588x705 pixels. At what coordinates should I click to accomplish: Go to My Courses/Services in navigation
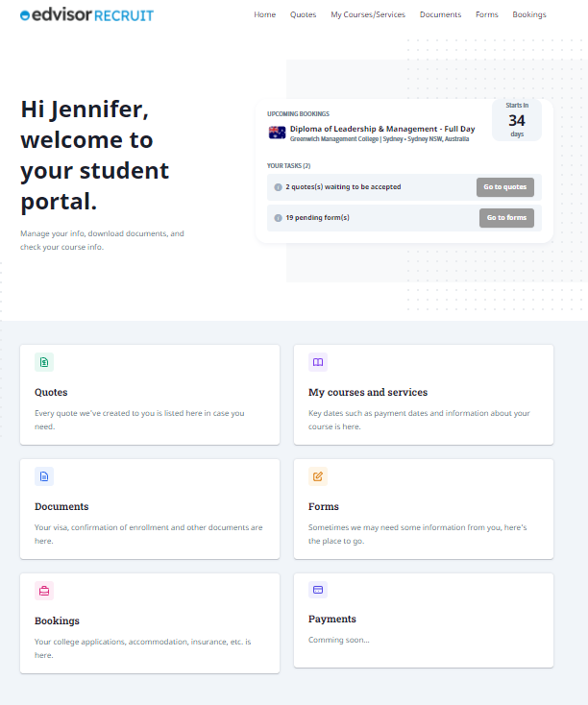click(368, 14)
